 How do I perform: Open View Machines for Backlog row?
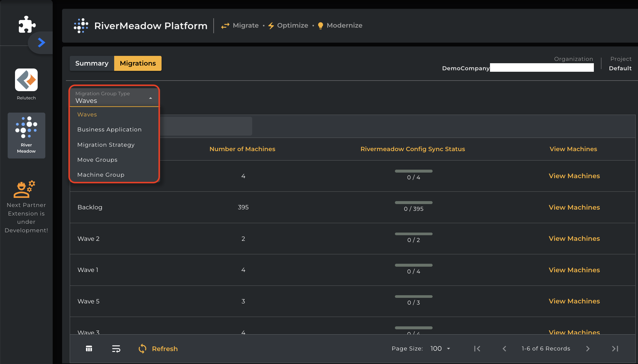tap(574, 207)
